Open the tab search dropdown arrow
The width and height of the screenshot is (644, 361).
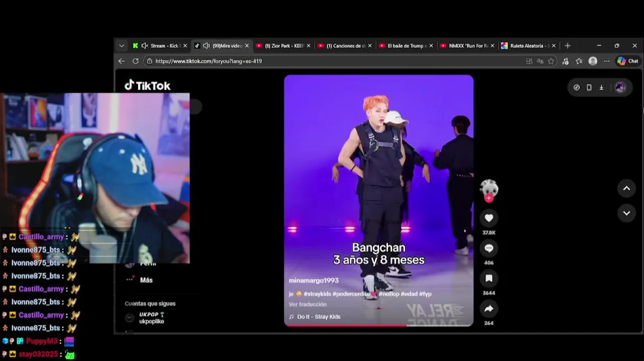point(121,46)
